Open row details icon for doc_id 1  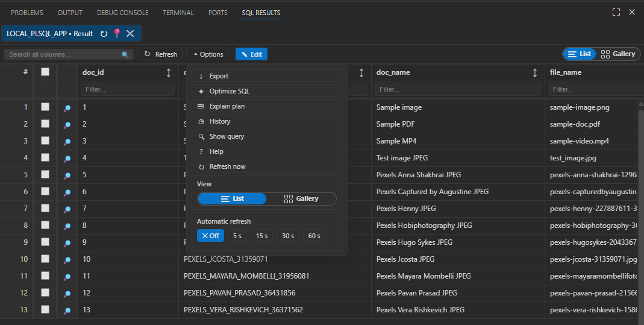point(67,108)
